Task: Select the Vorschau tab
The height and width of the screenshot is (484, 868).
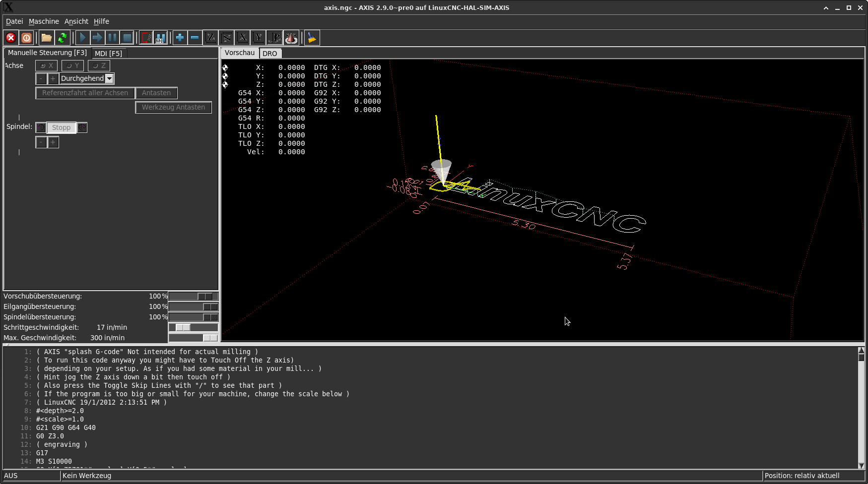Action: point(240,53)
